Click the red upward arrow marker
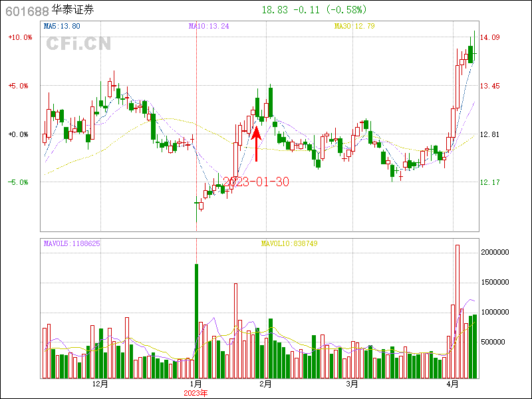Screen dimensions: 532x399 (256, 144)
